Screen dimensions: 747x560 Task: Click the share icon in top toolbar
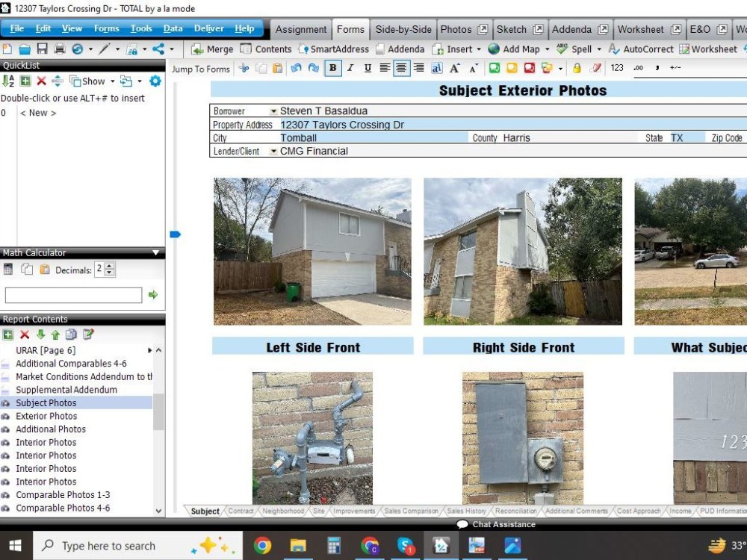(158, 49)
